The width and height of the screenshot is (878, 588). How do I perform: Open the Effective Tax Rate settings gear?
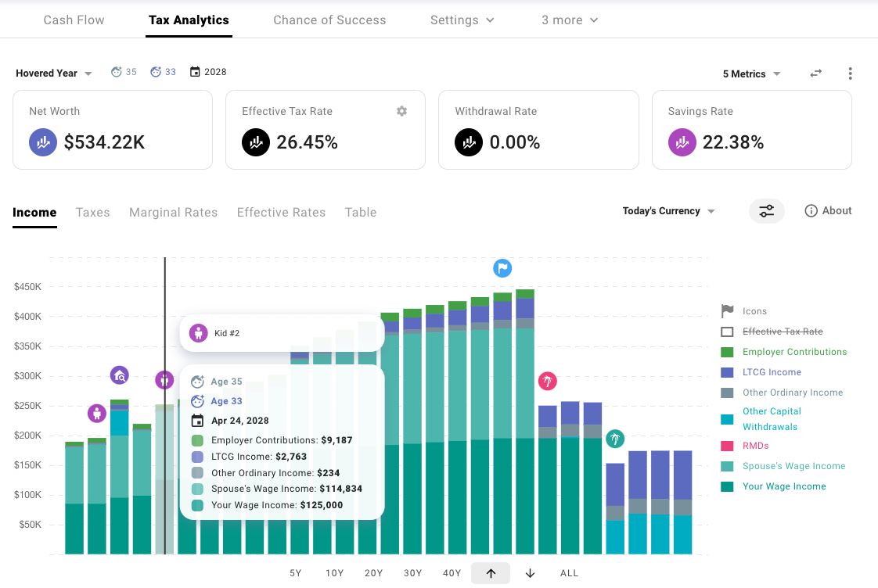(401, 111)
